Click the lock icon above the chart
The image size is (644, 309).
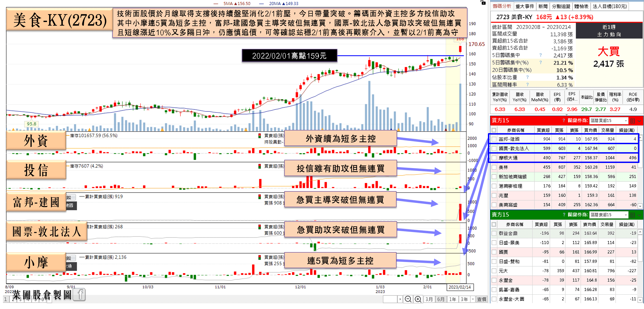(x=483, y=2)
